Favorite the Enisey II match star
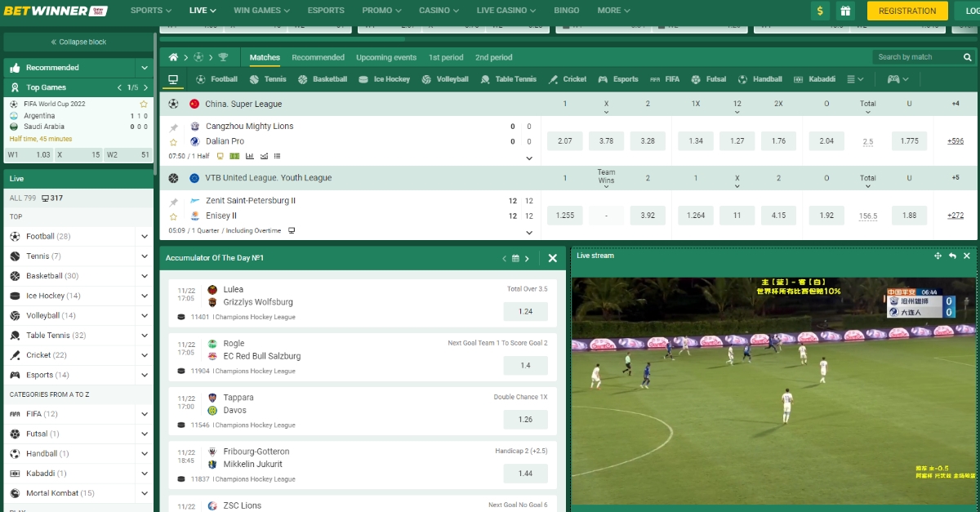 pyautogui.click(x=173, y=216)
